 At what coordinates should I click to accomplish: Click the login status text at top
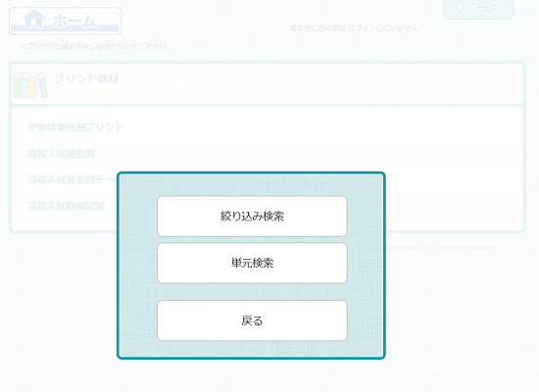pos(354,28)
